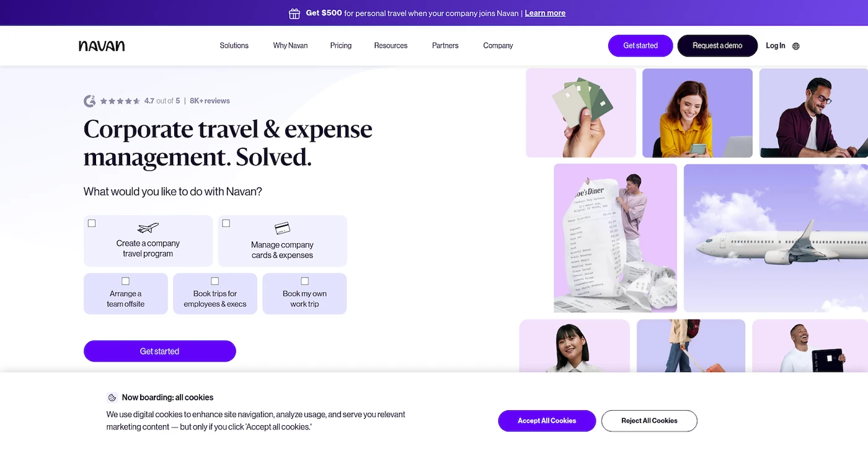Click the G2 rating logo icon

click(x=90, y=101)
